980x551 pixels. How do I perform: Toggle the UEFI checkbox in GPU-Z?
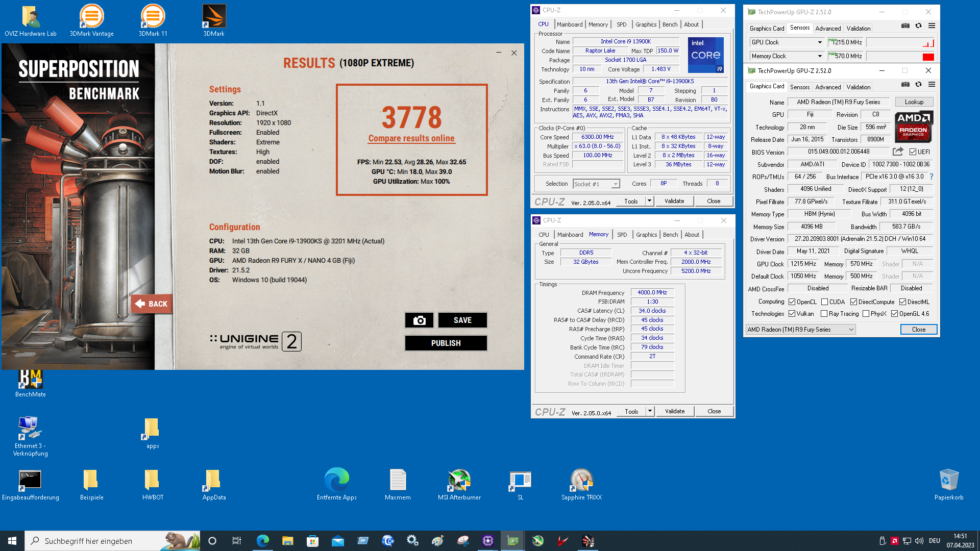(913, 152)
